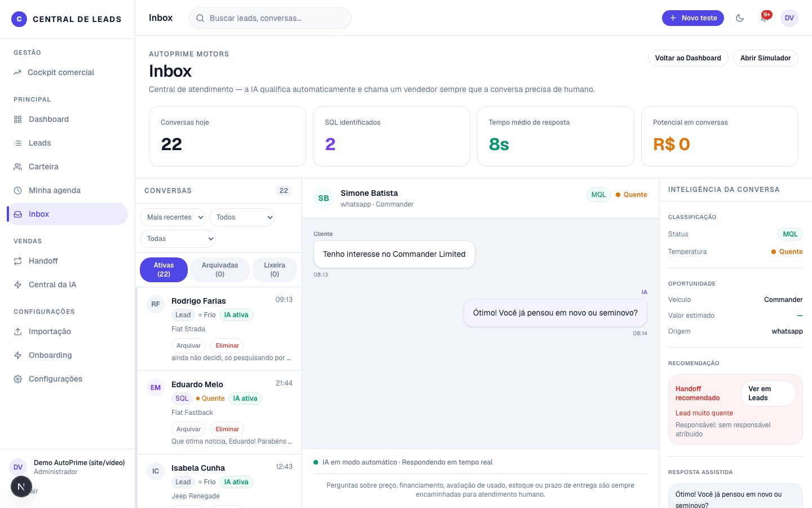Click the Leads list icon in the sidebar
Screen dimensions: 812x508
click(18, 143)
